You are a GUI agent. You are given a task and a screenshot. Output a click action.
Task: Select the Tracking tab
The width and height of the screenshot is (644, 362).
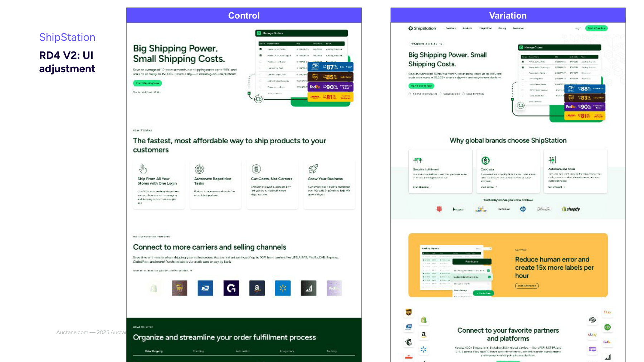pyautogui.click(x=332, y=351)
